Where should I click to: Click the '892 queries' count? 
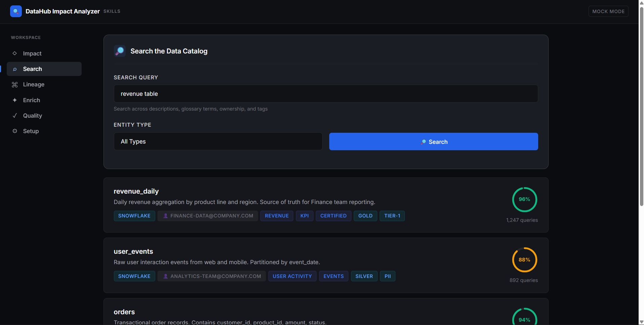[x=524, y=280]
